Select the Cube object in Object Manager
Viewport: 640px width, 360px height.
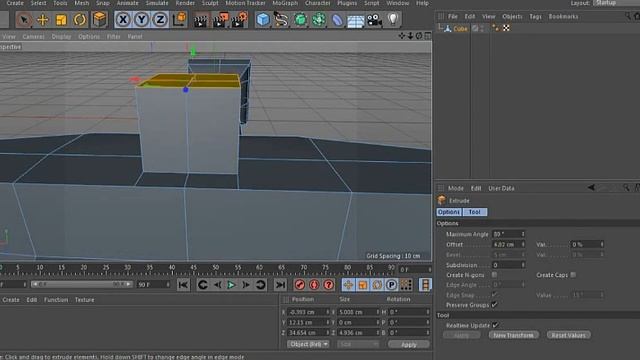point(460,29)
